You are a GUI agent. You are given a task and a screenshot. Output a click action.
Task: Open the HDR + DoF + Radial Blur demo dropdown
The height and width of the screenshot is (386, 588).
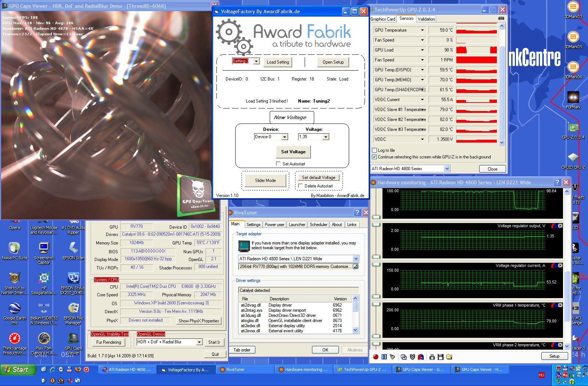(199, 342)
